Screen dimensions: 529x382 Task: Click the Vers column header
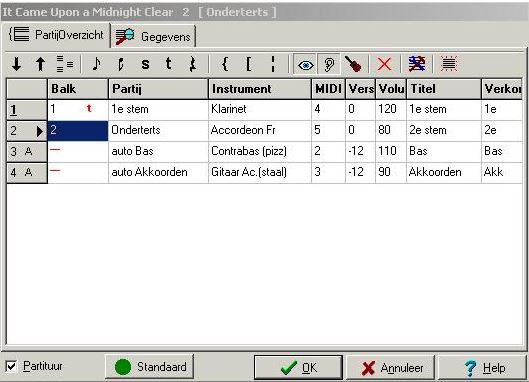(360, 89)
